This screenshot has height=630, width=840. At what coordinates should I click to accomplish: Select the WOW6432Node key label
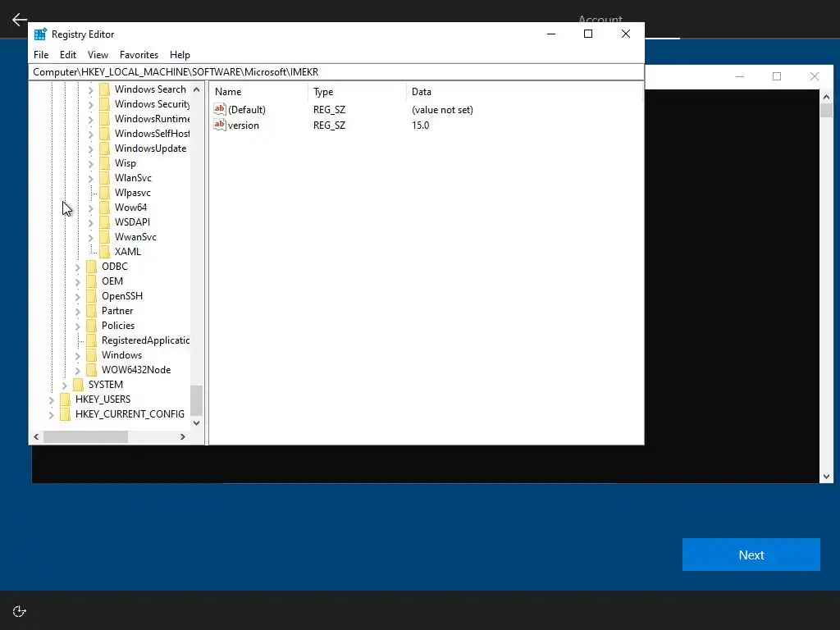(x=136, y=370)
